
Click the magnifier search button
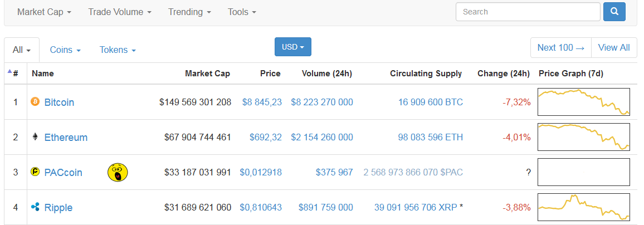click(x=614, y=12)
